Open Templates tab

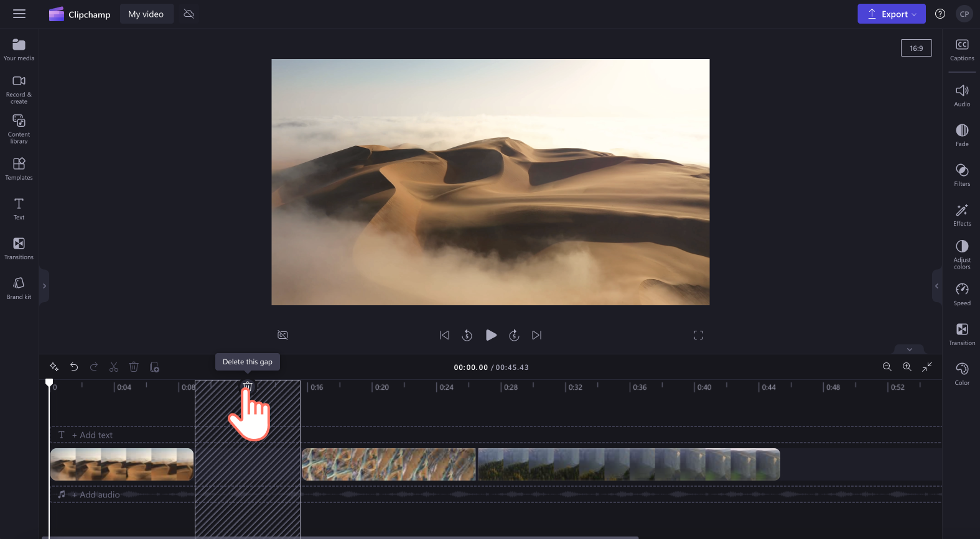tap(19, 169)
